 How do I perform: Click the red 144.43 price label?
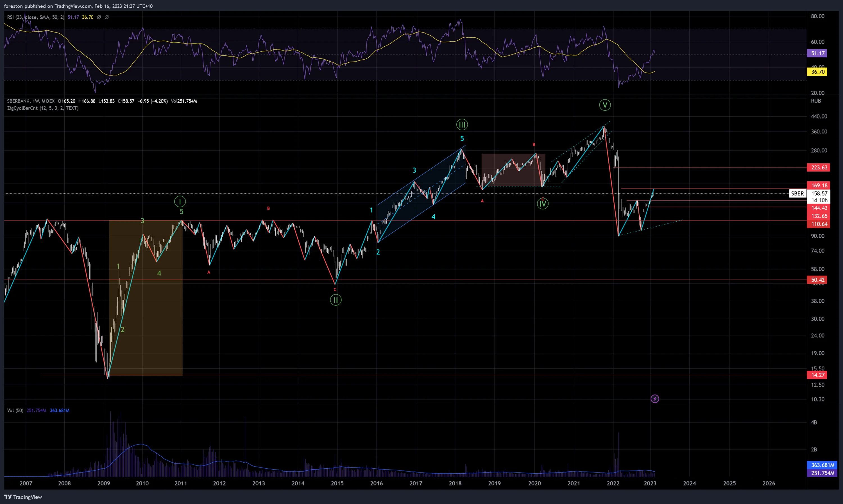(819, 208)
